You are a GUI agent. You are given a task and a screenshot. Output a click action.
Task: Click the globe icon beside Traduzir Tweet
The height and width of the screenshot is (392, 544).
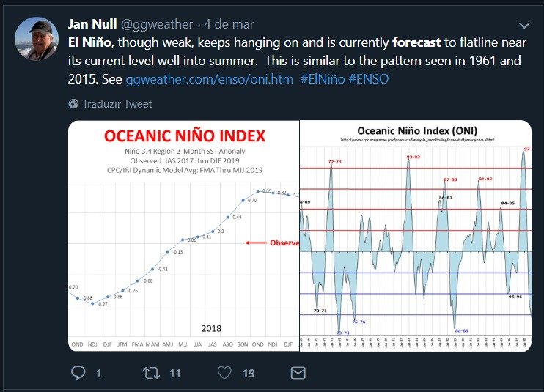(x=73, y=103)
